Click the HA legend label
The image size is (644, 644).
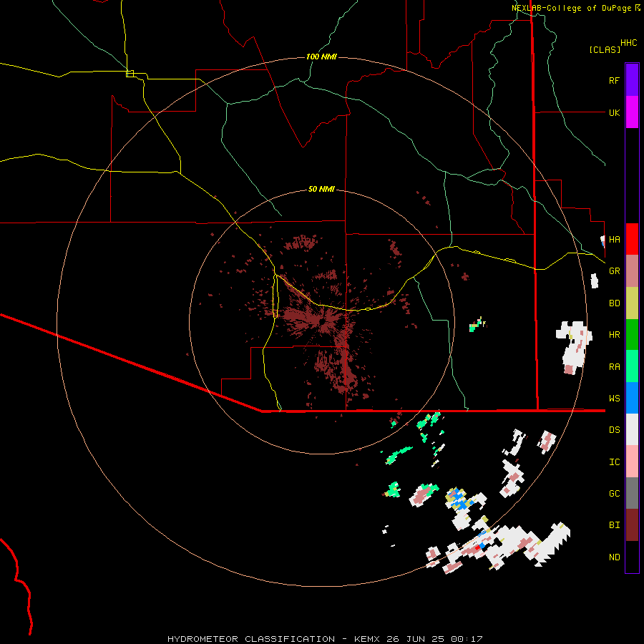click(614, 240)
